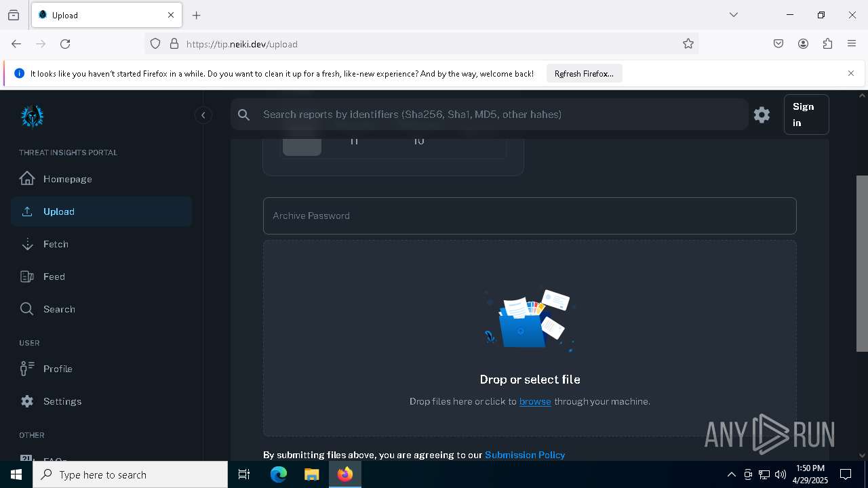This screenshot has width=868, height=488.
Task: Open Windows Start menu
Action: pyautogui.click(x=16, y=474)
